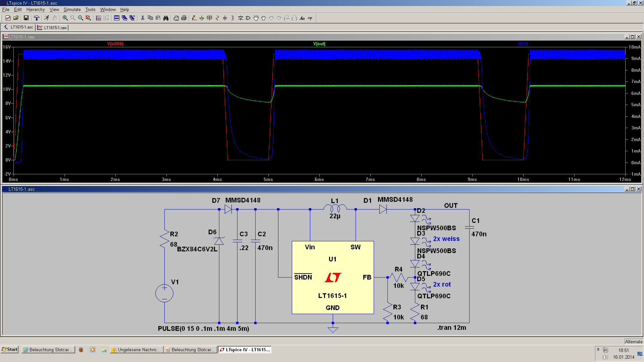The width and height of the screenshot is (644, 362).
Task: Select the Place Component gate icon
Action: click(x=248, y=18)
